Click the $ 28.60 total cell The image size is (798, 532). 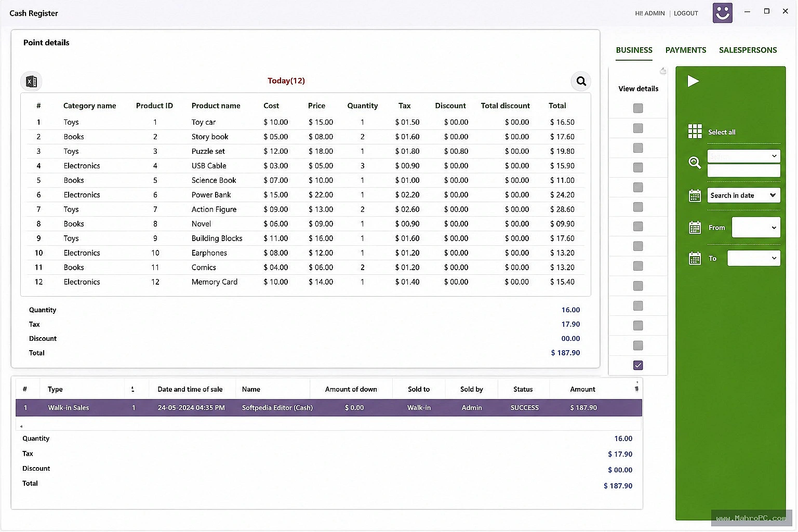point(562,209)
